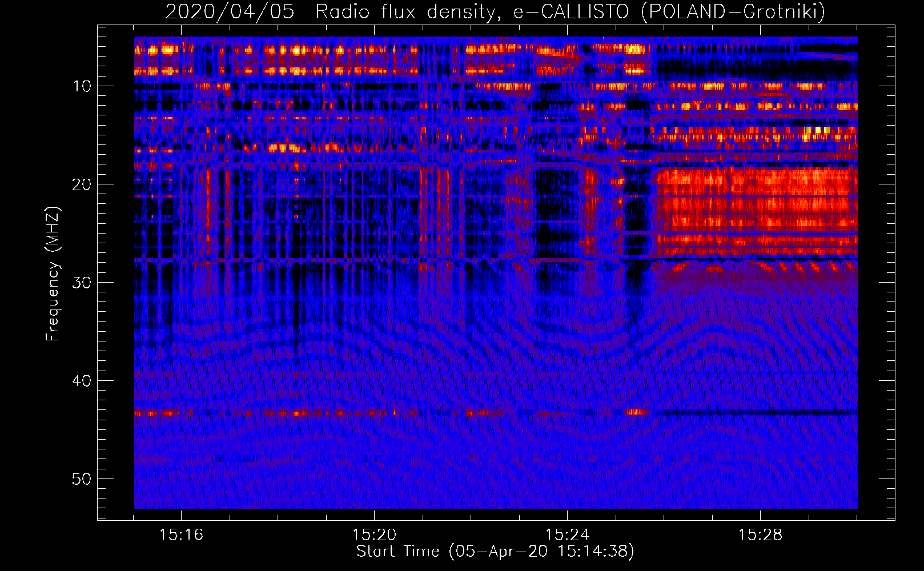924x571 pixels.
Task: Click the '30' frequency tick label
Action: [x=82, y=283]
